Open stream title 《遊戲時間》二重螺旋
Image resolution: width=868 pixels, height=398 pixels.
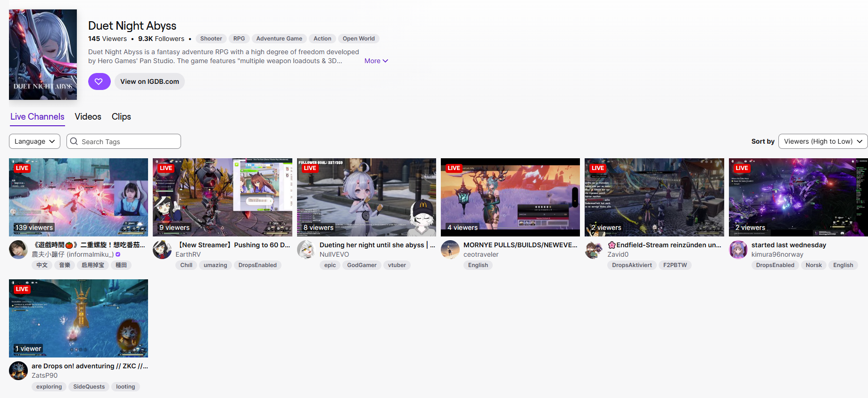[89, 245]
